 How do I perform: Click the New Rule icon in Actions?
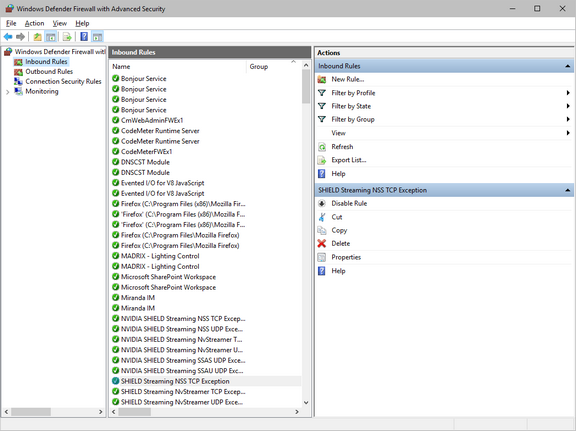point(322,79)
